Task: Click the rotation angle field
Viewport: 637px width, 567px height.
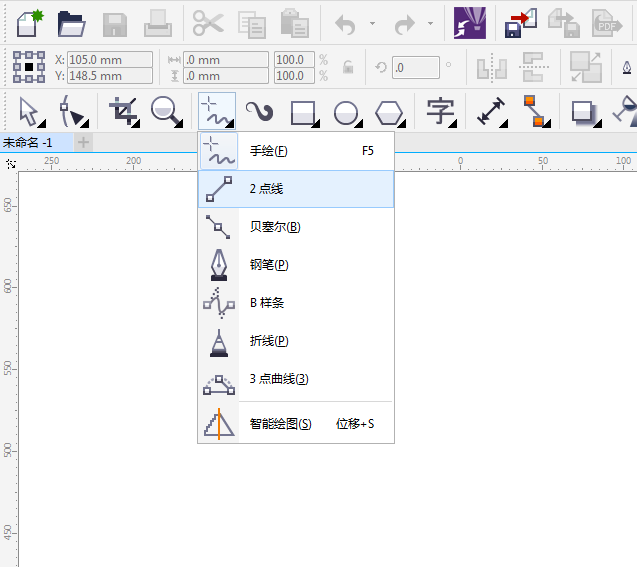Action: (x=416, y=67)
